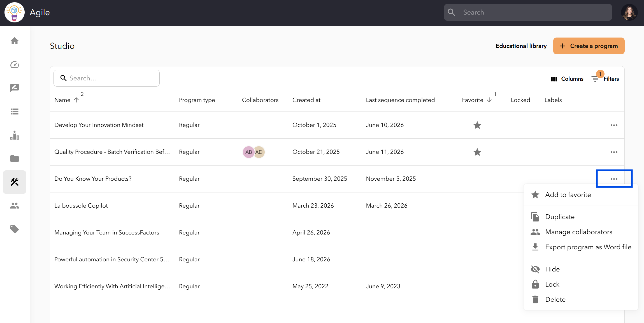The width and height of the screenshot is (644, 323).
Task: Open the users group icon in sidebar
Action: (15, 206)
